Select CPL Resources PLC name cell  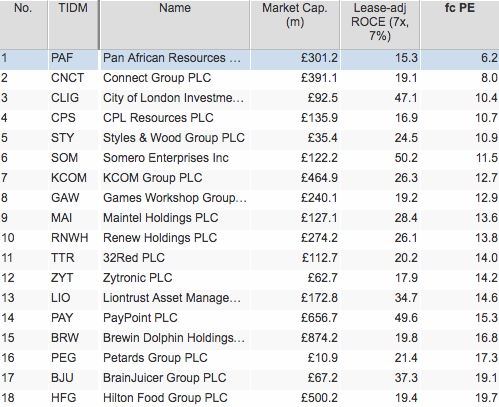click(x=175, y=120)
